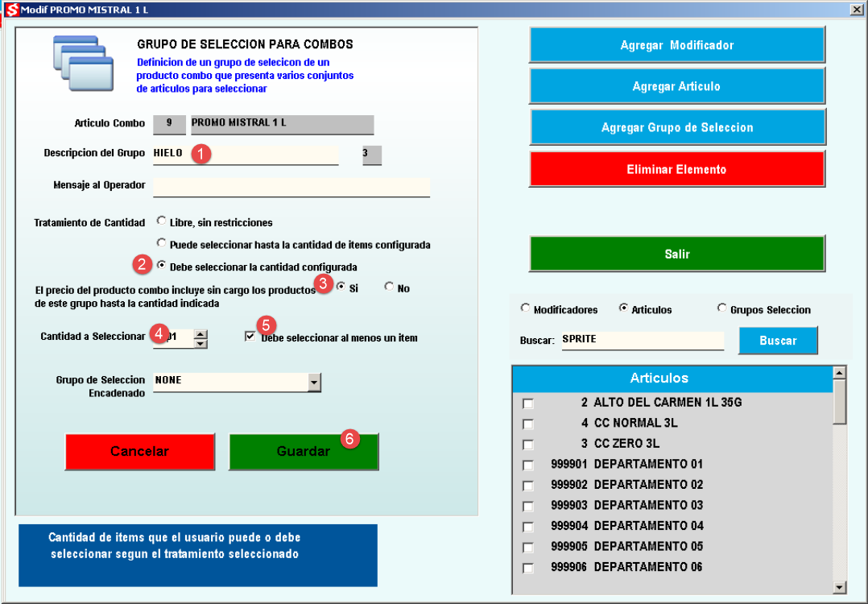Select 'Puede seleccionar hasta la cantidad' option

pos(161,243)
